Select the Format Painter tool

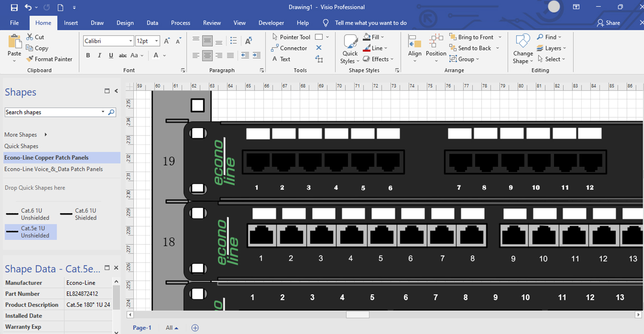coord(49,59)
